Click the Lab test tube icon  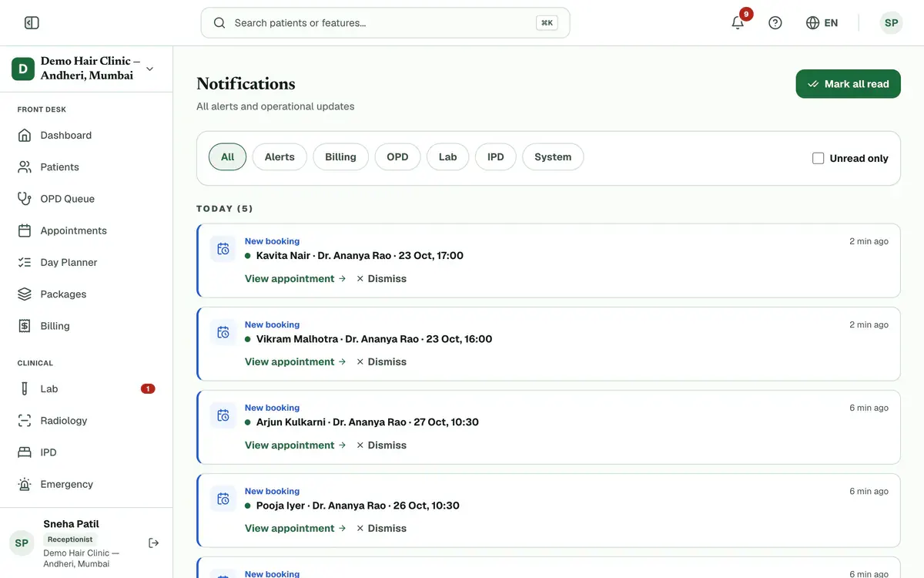click(x=25, y=389)
